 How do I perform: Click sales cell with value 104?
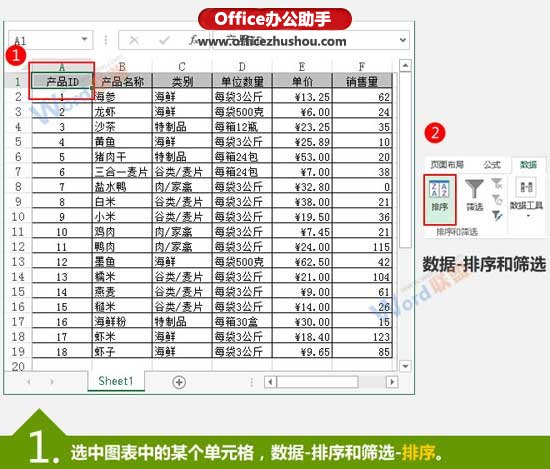tap(362, 277)
